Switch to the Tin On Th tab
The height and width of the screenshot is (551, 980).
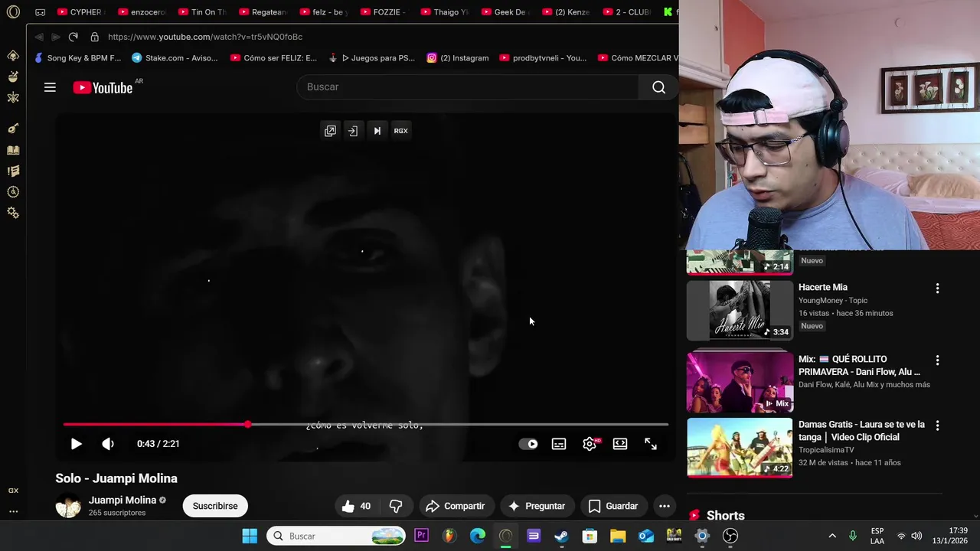coord(202,12)
